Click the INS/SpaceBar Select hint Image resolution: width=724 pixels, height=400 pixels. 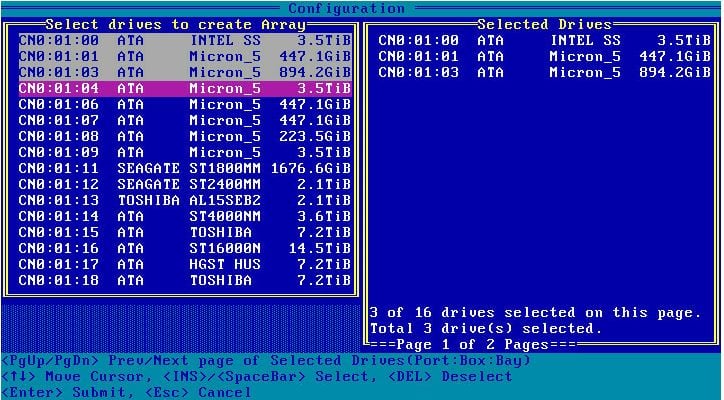coord(270,376)
